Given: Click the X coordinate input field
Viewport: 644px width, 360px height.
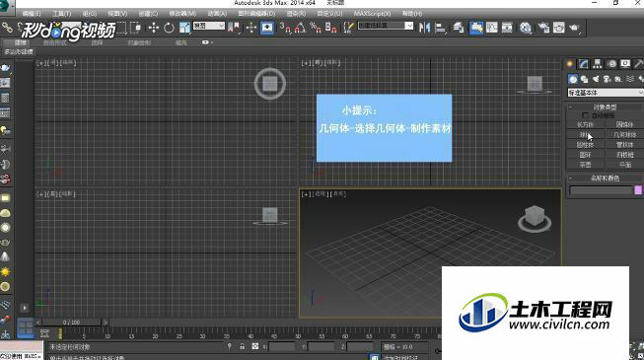Looking at the screenshot, I should tap(282, 347).
